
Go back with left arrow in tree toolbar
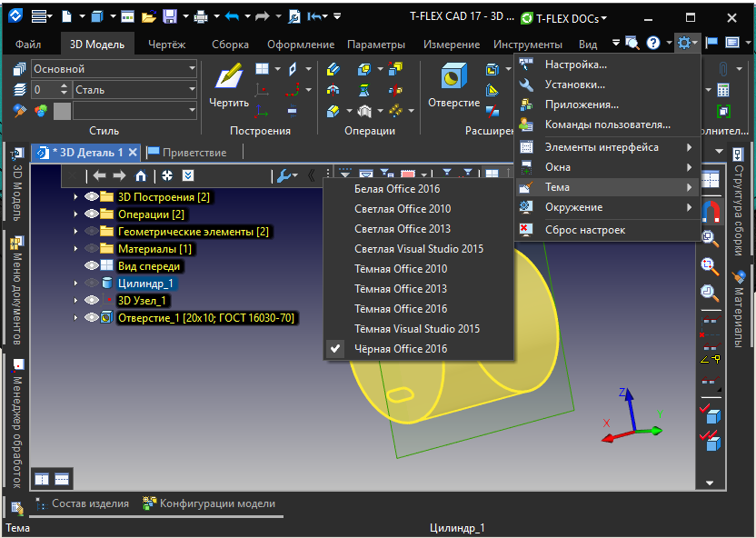99,175
